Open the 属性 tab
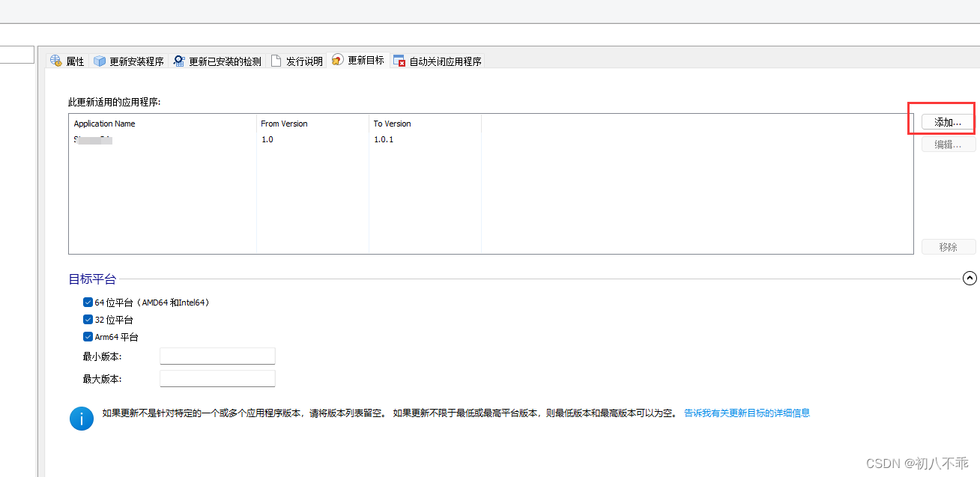The image size is (980, 477). (x=67, y=61)
